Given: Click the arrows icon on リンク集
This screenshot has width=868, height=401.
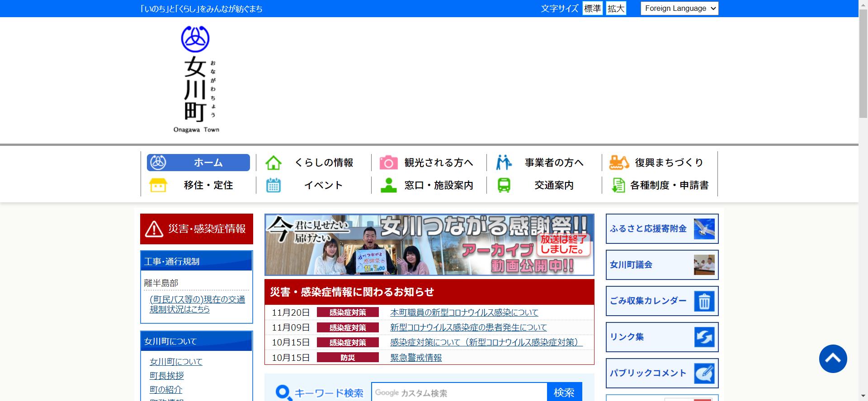Looking at the screenshot, I should [x=704, y=337].
